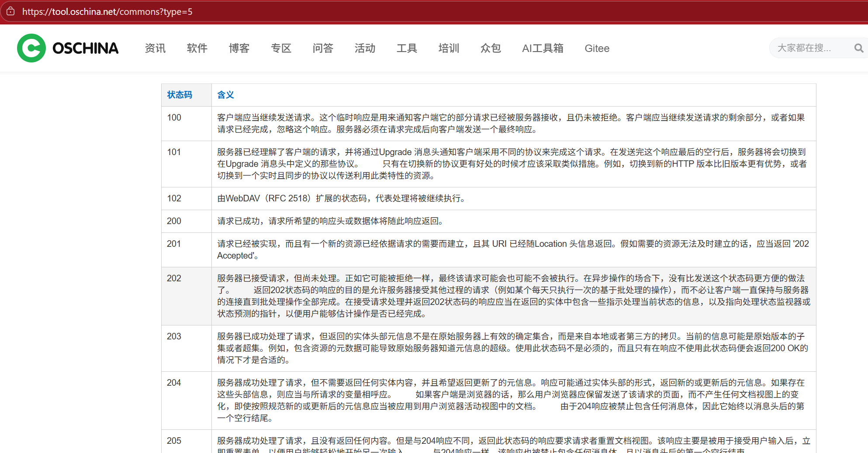Select the 工具 nav item
The width and height of the screenshot is (868, 453).
pos(407,48)
